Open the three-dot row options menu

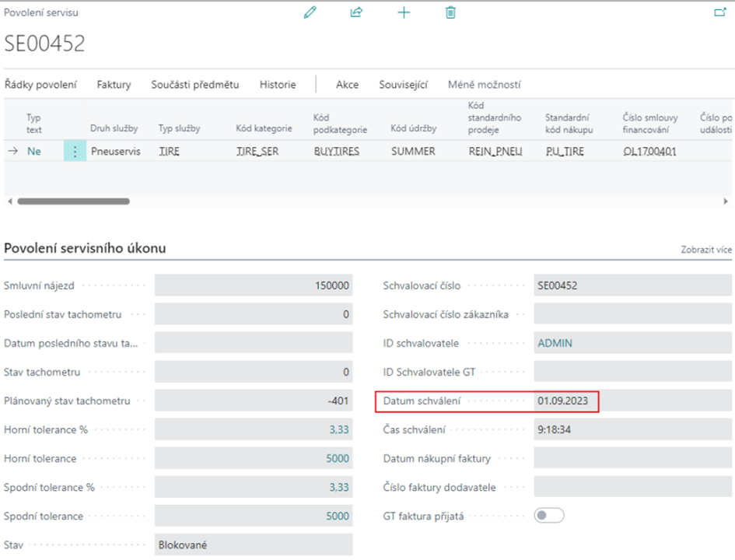pos(75,152)
